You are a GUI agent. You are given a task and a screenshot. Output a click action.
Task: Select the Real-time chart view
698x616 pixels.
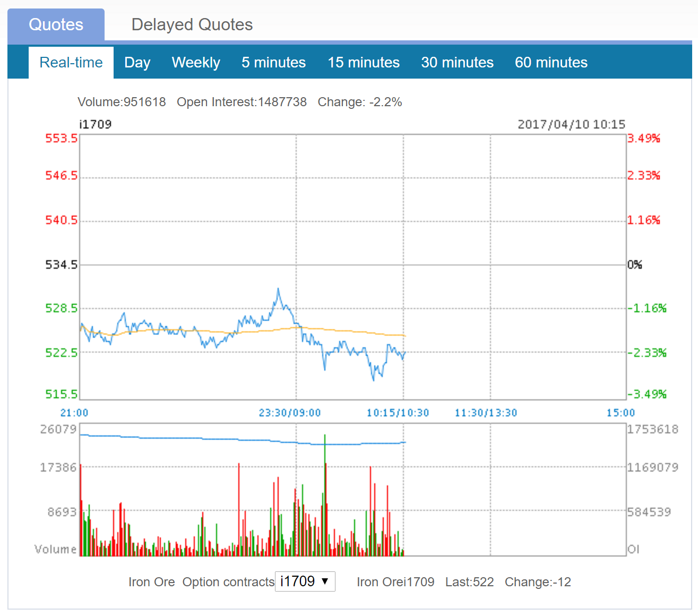point(71,63)
